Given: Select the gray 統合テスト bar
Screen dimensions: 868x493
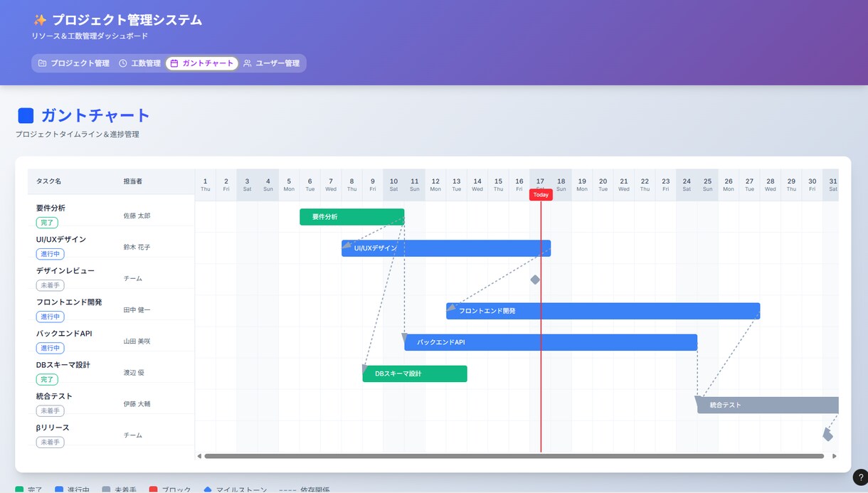Looking at the screenshot, I should 768,405.
